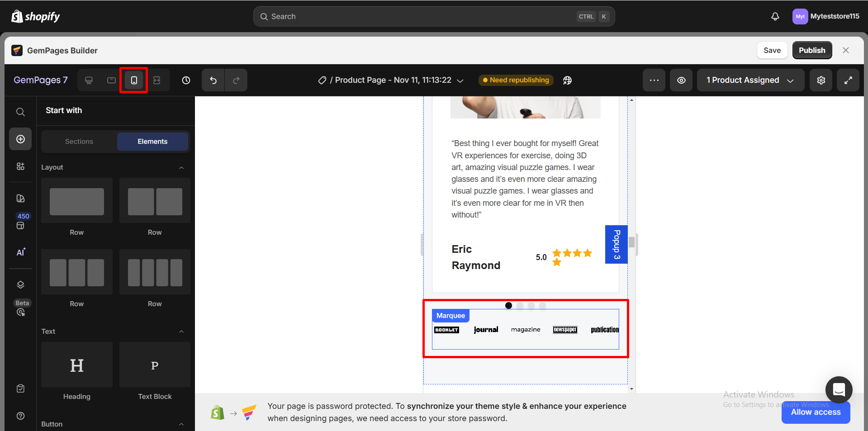This screenshot has height=431, width=868.
Task: Select the mobile view icon
Action: 134,80
